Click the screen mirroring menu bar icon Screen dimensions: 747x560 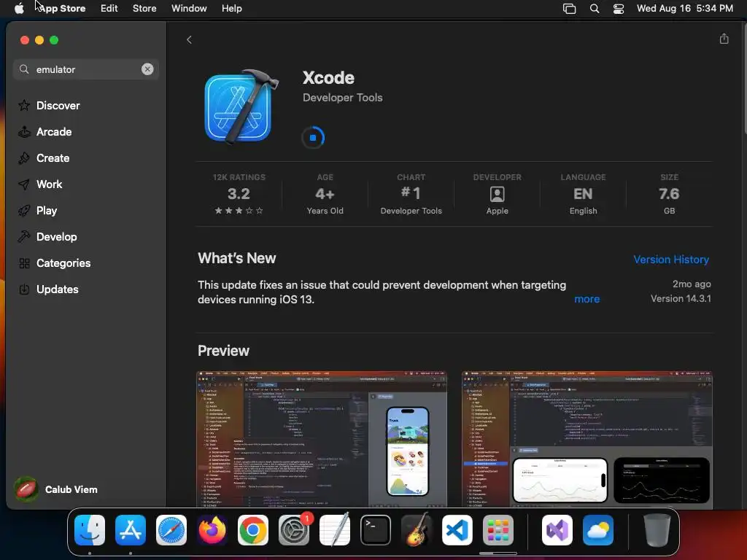569,9
